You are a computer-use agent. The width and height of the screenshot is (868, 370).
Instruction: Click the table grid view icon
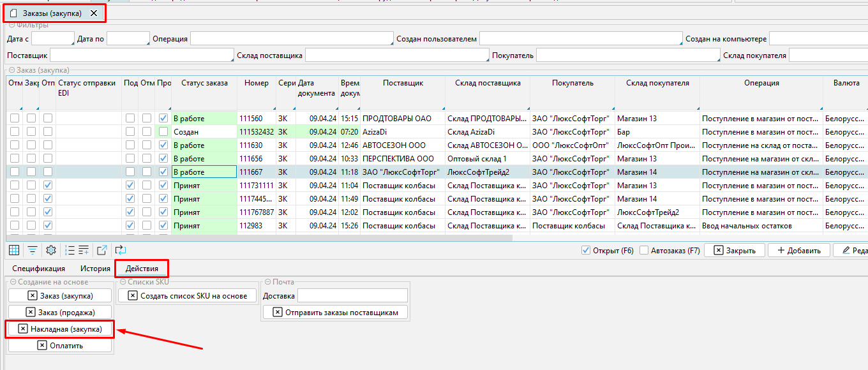14,250
